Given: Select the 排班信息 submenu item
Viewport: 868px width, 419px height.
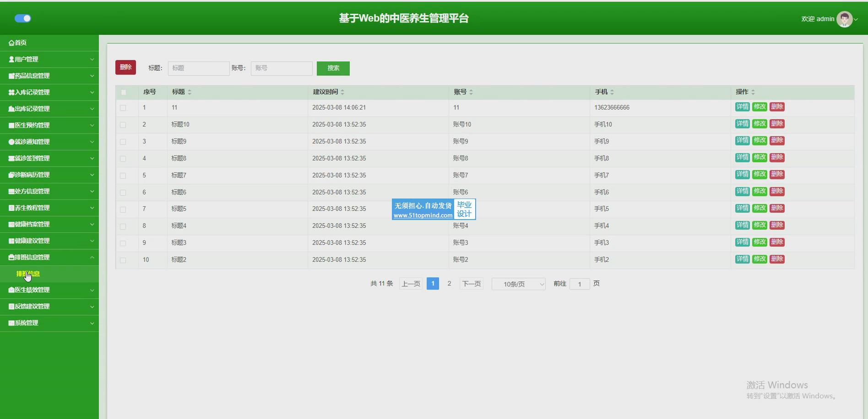Looking at the screenshot, I should [x=28, y=274].
